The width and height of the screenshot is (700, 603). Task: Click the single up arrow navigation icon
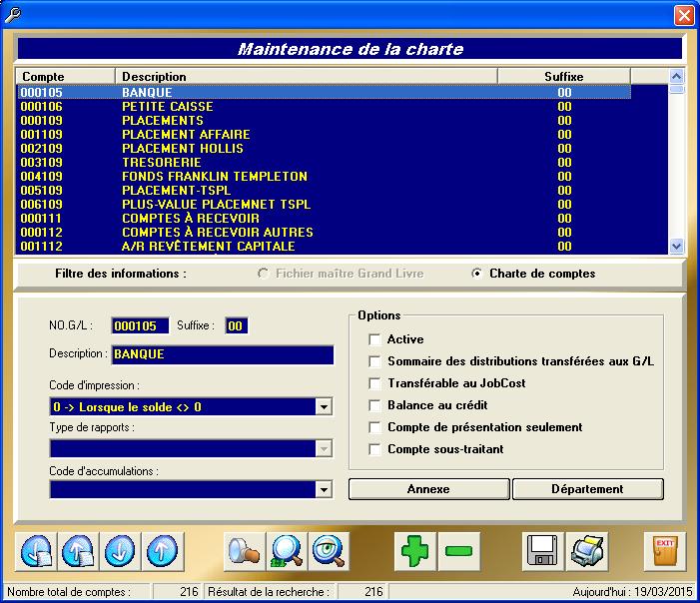(x=161, y=550)
